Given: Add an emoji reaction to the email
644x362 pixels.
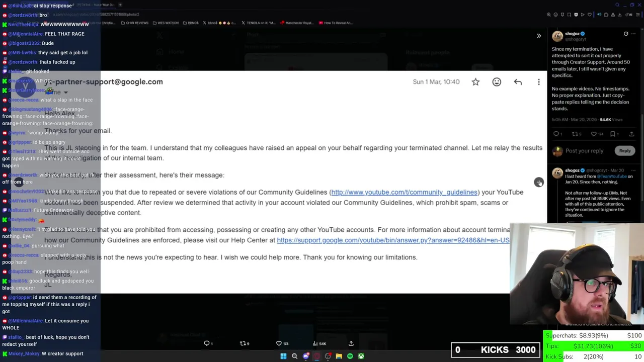Looking at the screenshot, I should (497, 81).
